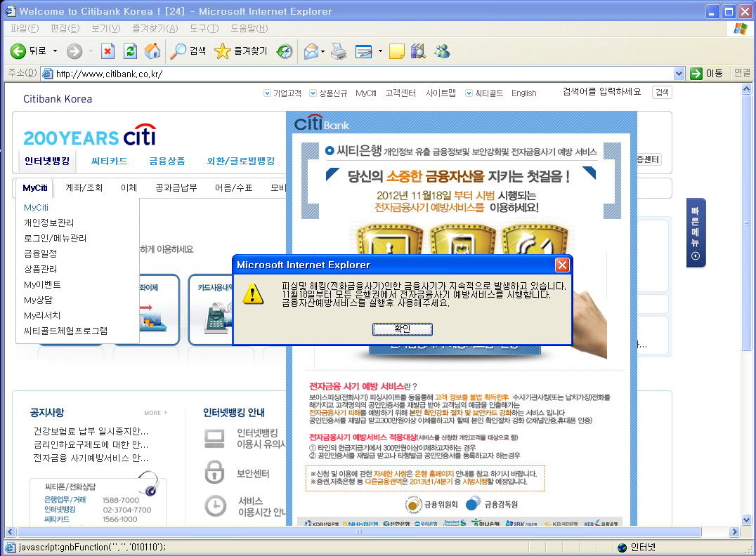
Task: Click the English link
Action: click(x=523, y=93)
